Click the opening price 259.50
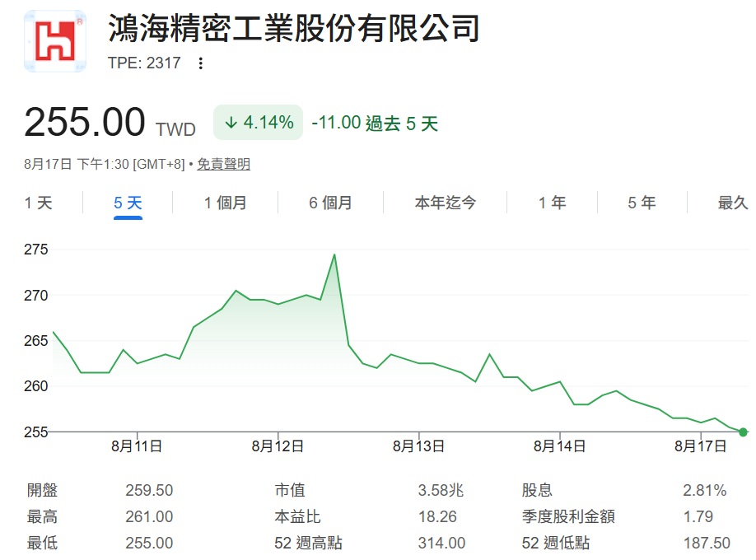756x560 pixels. 149,490
